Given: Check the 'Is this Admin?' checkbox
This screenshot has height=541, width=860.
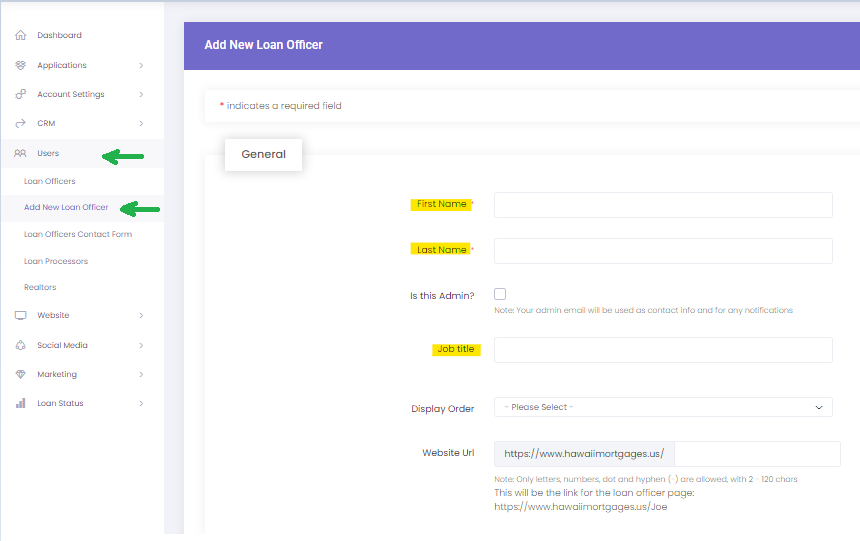Looking at the screenshot, I should [x=500, y=294].
